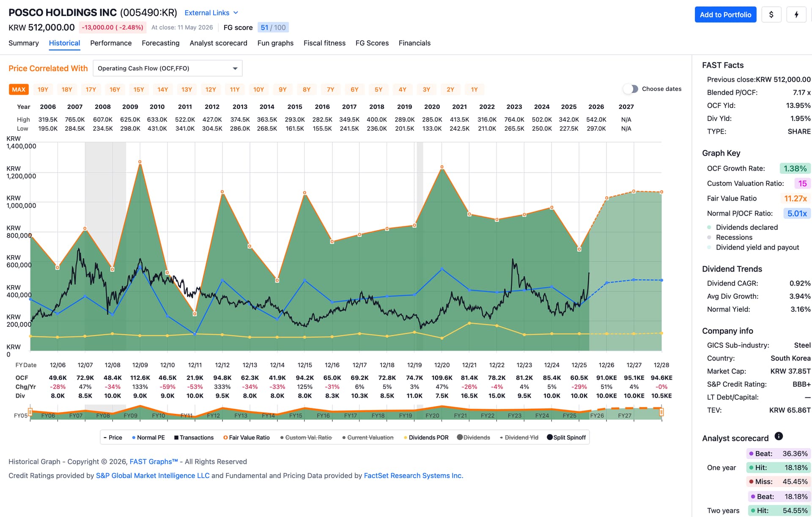812x517 pixels.
Task: Grab the left handle of timeline range slider
Action: tap(30, 412)
